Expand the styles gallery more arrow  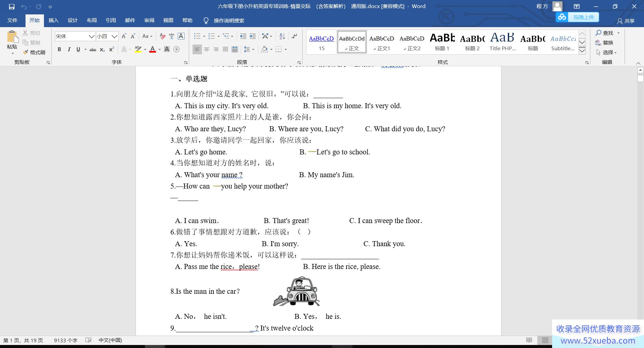click(582, 51)
